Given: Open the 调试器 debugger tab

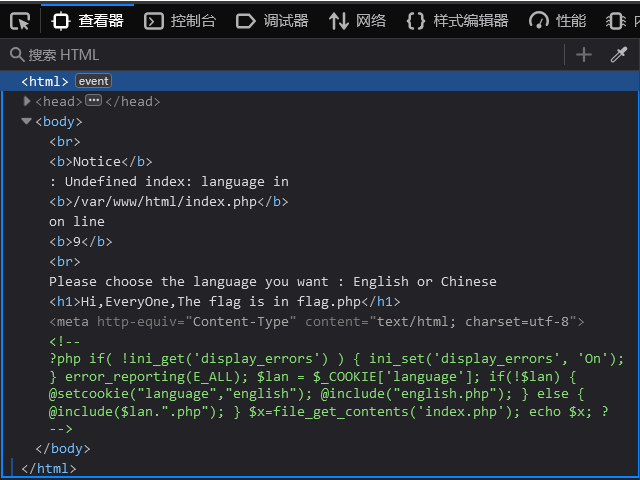Looking at the screenshot, I should [272, 21].
